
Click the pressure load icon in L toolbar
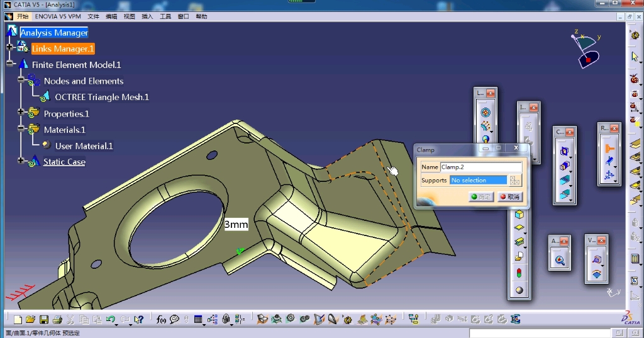(x=486, y=112)
